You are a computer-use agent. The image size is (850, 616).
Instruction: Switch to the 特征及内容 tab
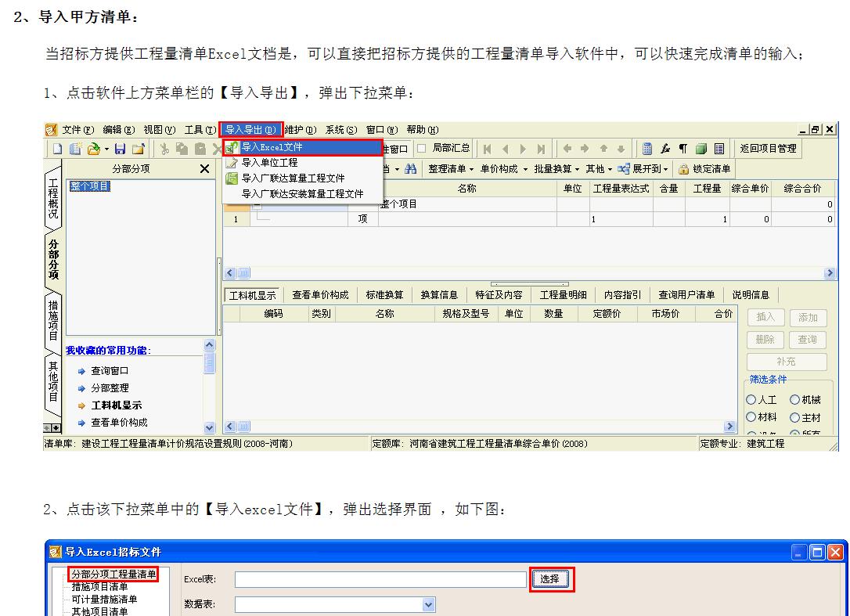[x=499, y=295]
